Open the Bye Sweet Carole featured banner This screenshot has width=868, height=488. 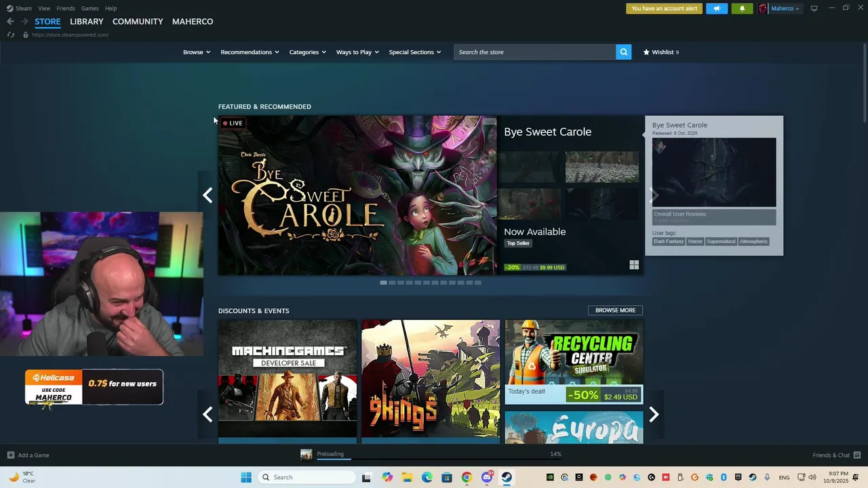pos(357,195)
